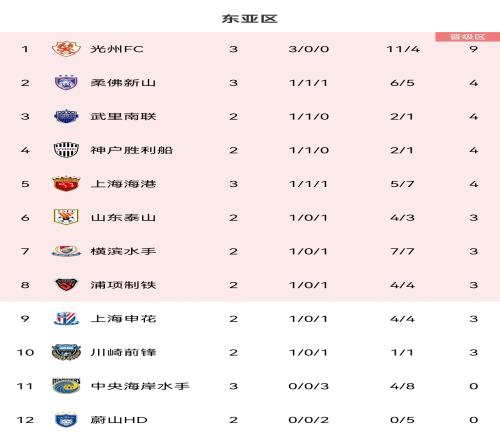The height and width of the screenshot is (440, 500).
Task: Open the 上海海港 team name
Action: (x=123, y=184)
